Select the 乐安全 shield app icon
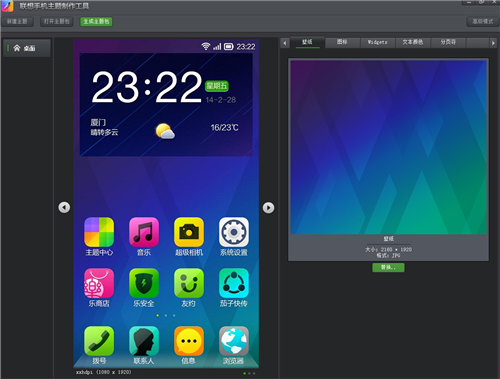 [144, 283]
